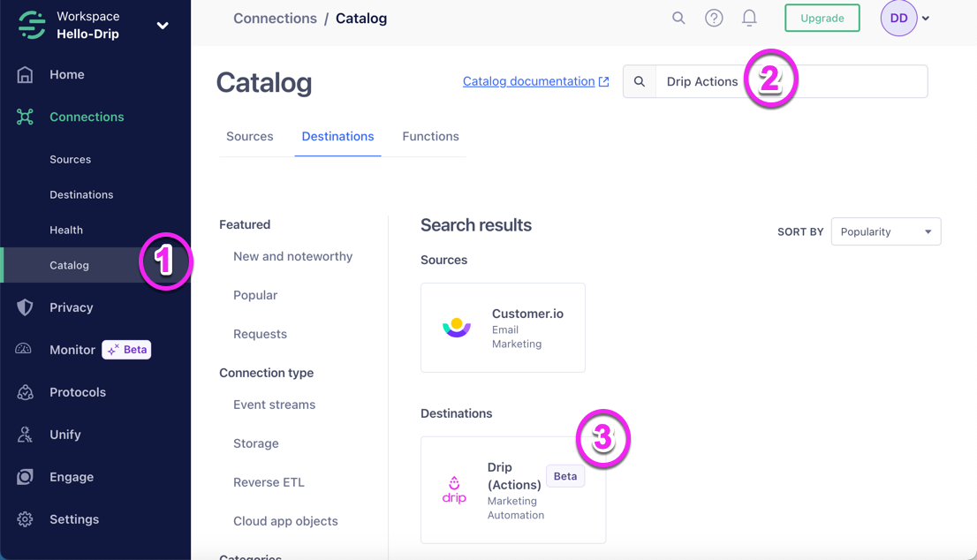Viewport: 977px width, 560px height.
Task: Filter by New and noteworthy
Action: 293,257
